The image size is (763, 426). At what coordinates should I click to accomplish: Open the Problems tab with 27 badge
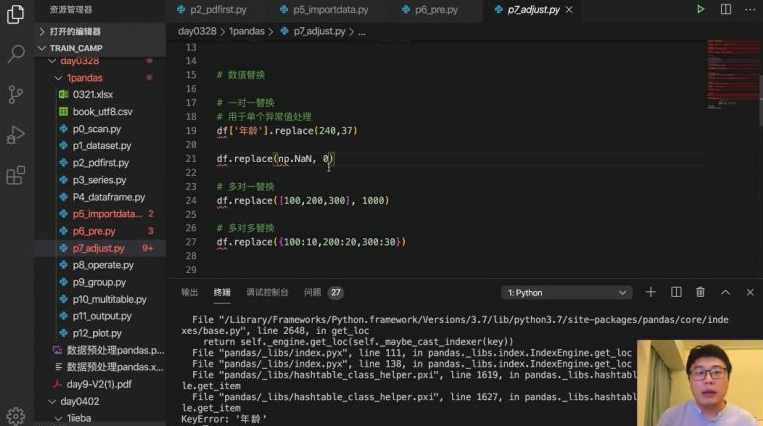tap(324, 292)
